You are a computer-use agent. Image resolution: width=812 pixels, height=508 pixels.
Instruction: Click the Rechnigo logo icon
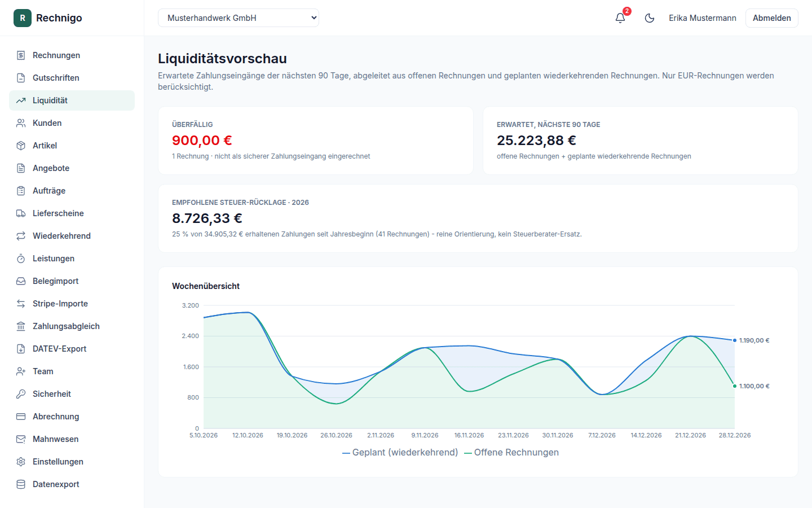(x=23, y=18)
